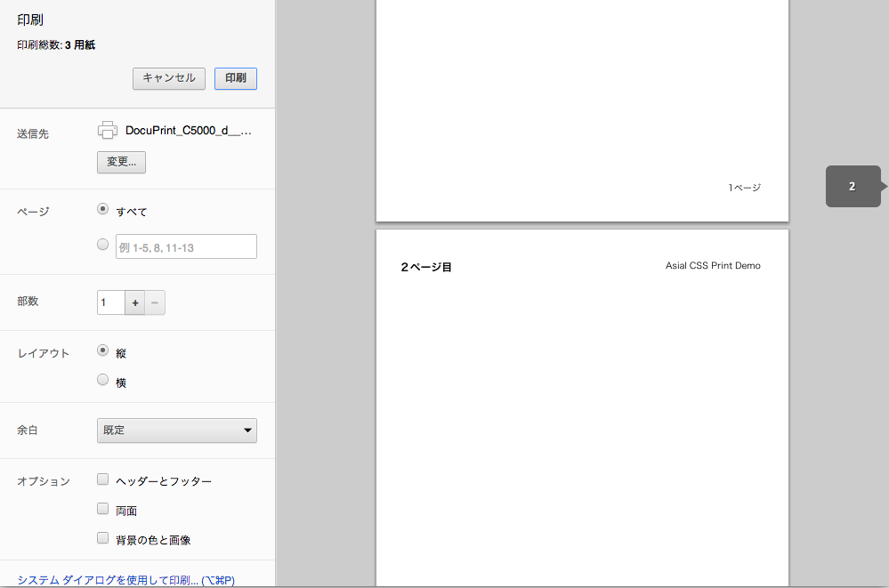889x588 pixels.
Task: Enable 両面 duplex printing checkbox
Action: pos(102,510)
